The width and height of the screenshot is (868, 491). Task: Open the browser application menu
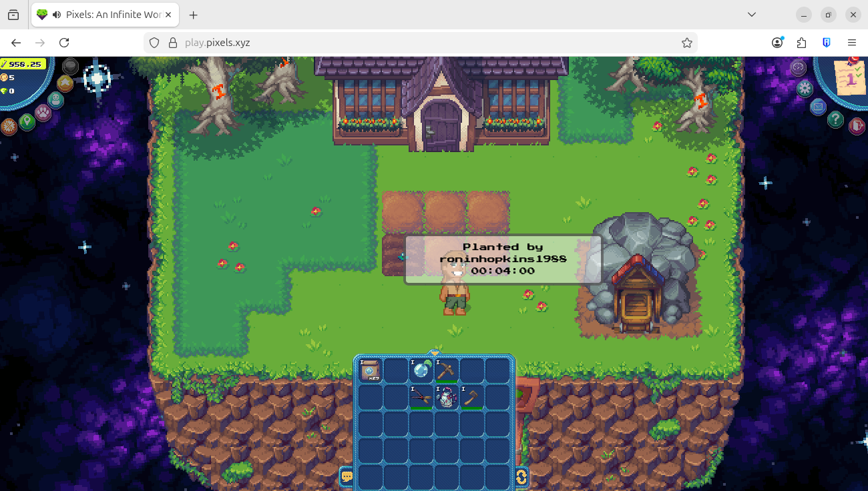click(852, 43)
